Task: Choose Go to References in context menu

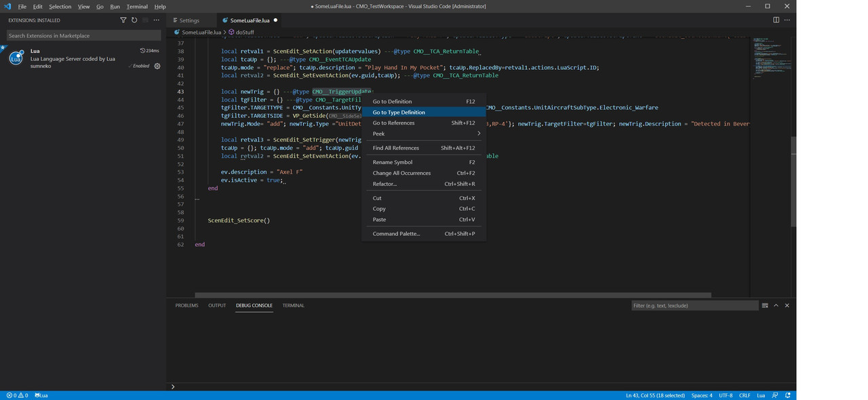Action: (424, 123)
